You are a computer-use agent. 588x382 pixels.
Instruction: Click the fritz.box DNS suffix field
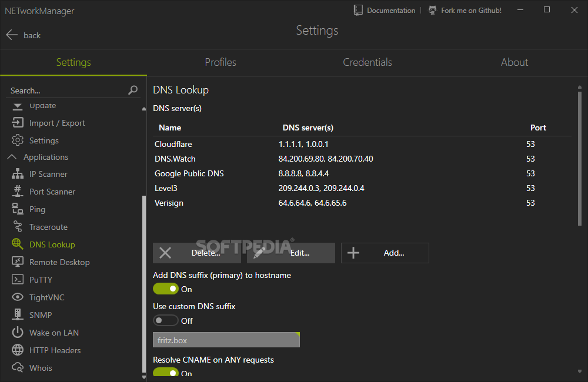coord(226,340)
